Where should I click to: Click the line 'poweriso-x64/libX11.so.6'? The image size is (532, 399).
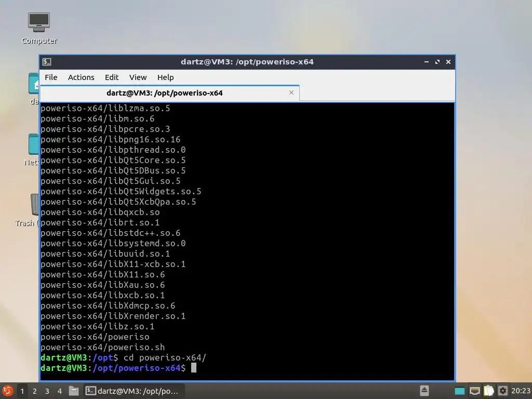tap(103, 274)
